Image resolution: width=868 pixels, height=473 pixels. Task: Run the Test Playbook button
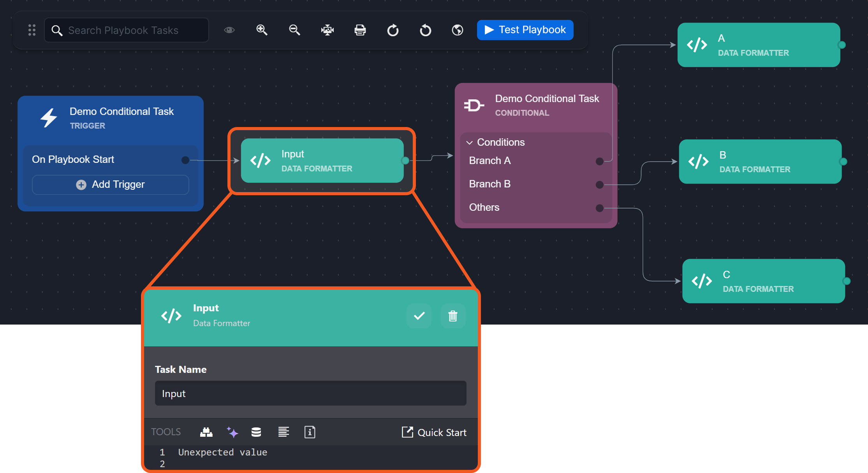pos(525,30)
